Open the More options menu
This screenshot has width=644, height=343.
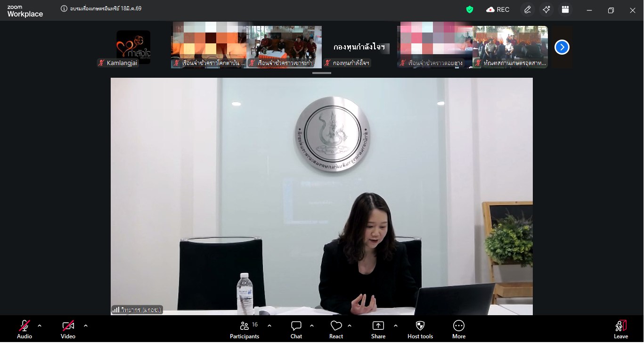(x=458, y=329)
